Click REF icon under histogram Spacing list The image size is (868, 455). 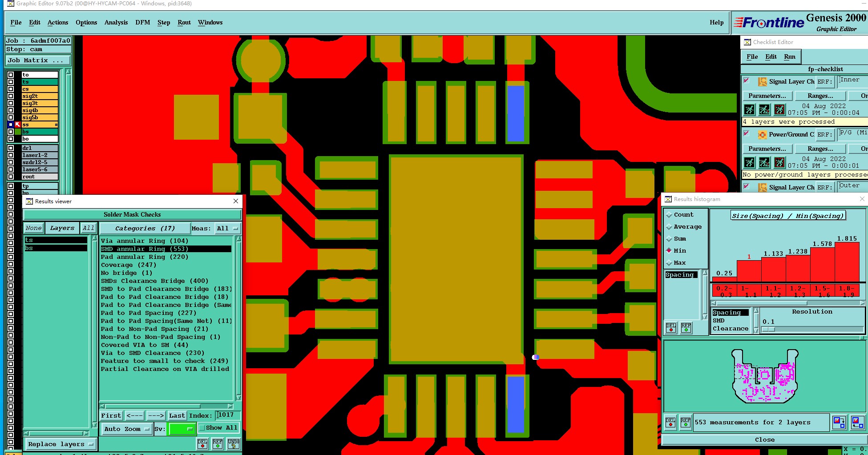[x=686, y=328]
